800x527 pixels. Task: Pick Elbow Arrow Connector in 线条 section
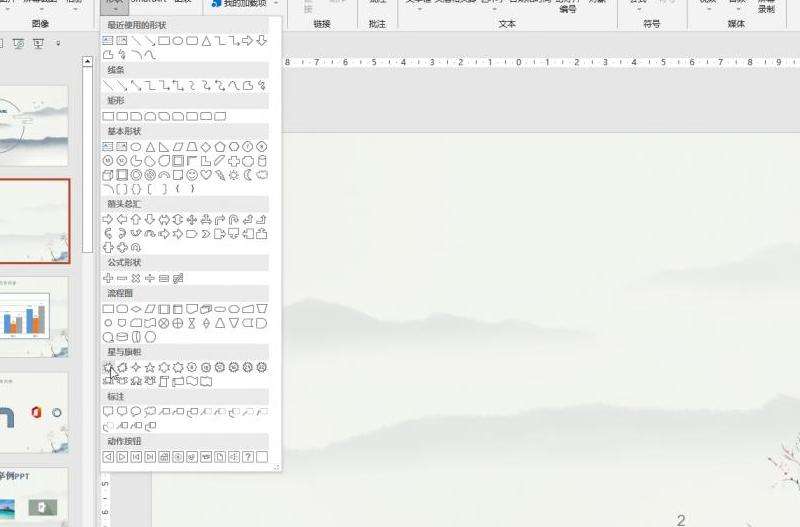click(x=164, y=85)
